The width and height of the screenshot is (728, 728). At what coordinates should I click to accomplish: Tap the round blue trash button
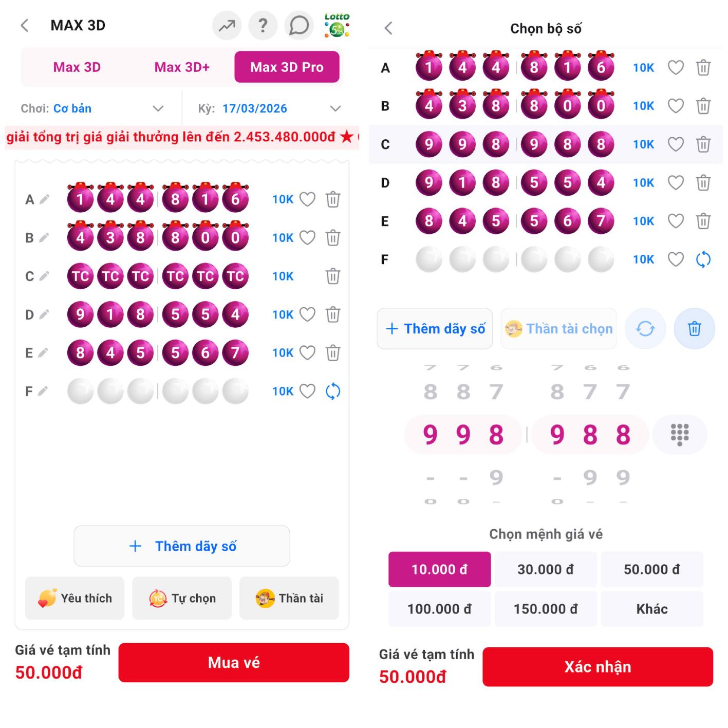point(694,329)
